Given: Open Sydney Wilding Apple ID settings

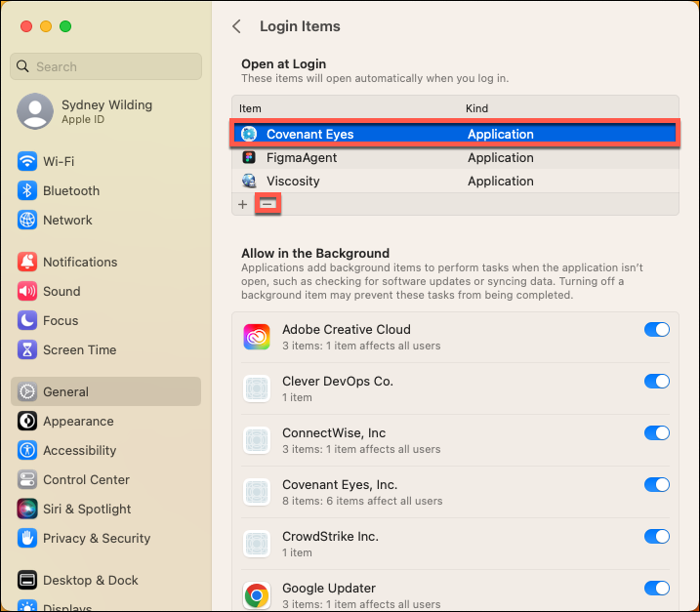Looking at the screenshot, I should click(105, 111).
